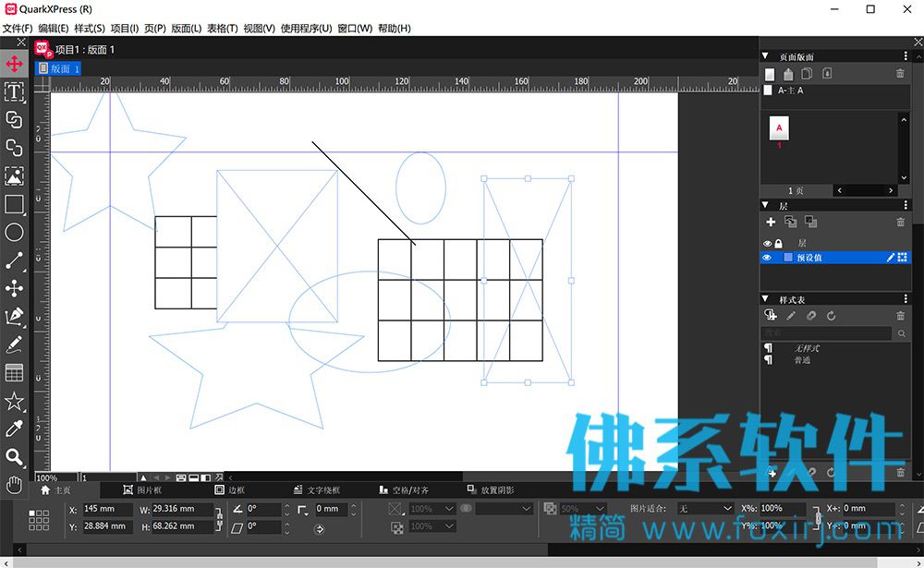924x568 pixels.
Task: Switch to the 文字绕排 tab
Action: 317,489
